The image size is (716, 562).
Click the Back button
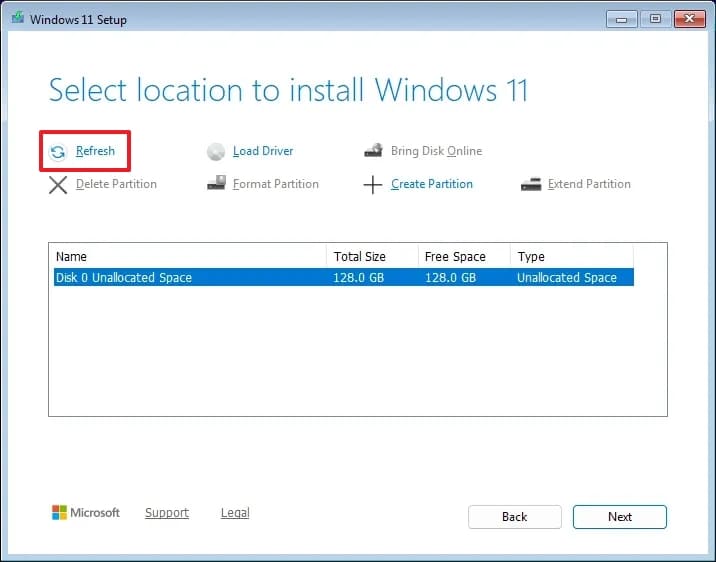515,517
